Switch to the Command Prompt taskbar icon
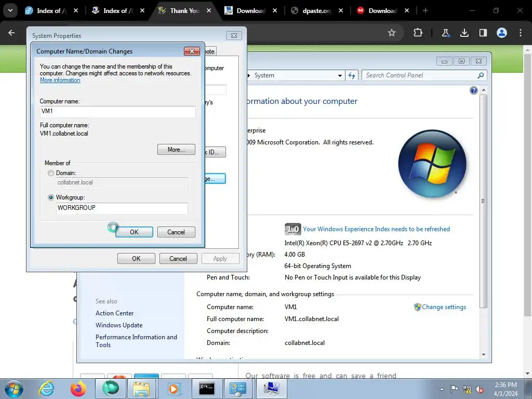This screenshot has height=399, width=532. point(207,389)
